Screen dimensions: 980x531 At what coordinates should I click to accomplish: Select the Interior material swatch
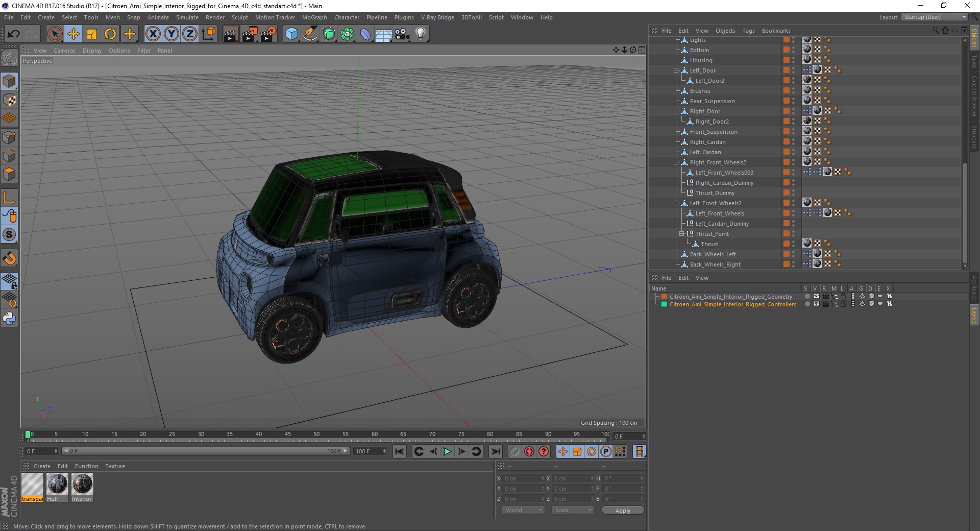click(82, 487)
